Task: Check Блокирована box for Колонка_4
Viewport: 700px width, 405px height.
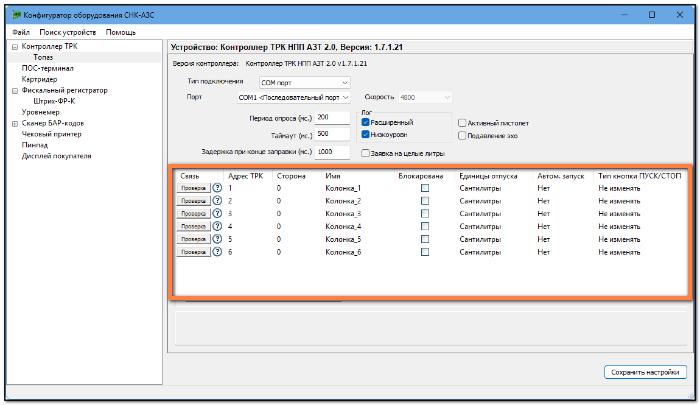Action: pyautogui.click(x=425, y=226)
